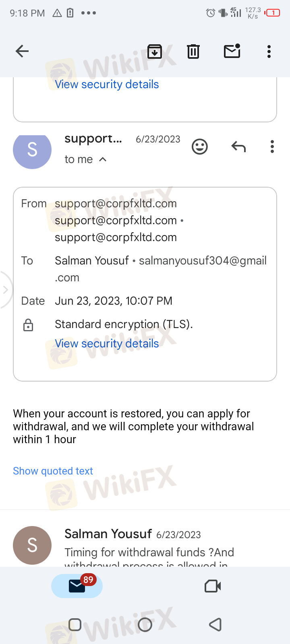Open the top toolbar overflow menu
290x644 pixels.
(269, 52)
